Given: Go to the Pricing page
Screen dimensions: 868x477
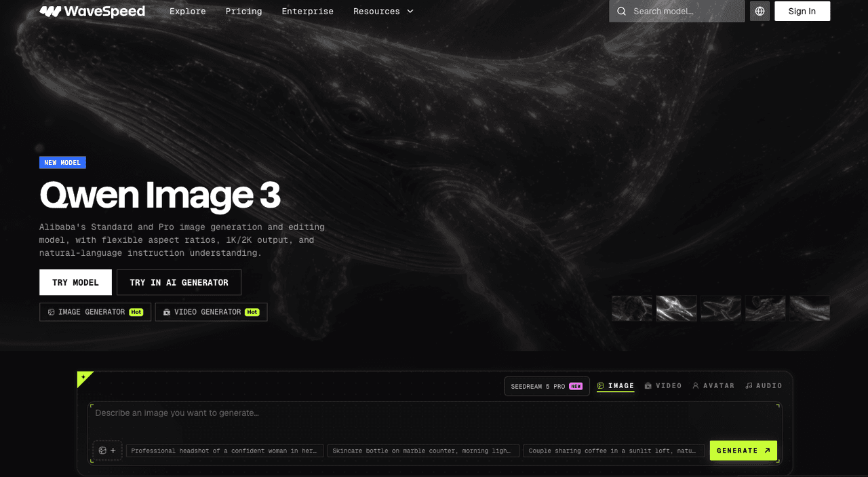Looking at the screenshot, I should (x=243, y=12).
